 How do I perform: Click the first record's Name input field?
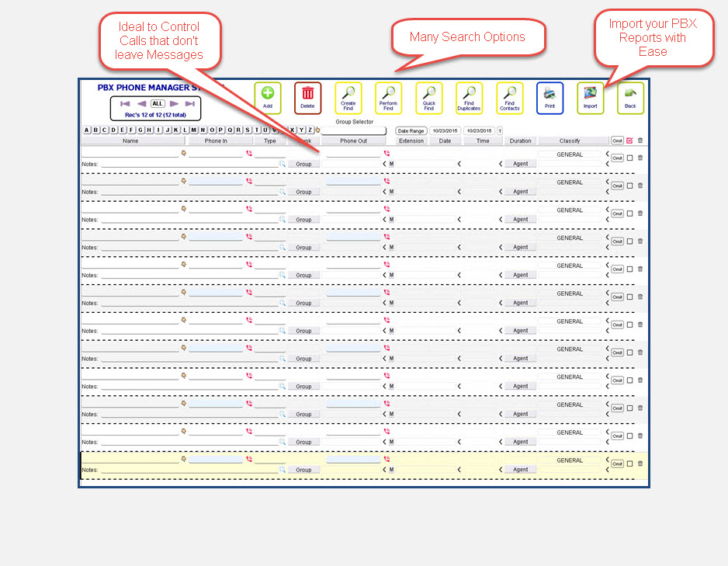coord(130,154)
